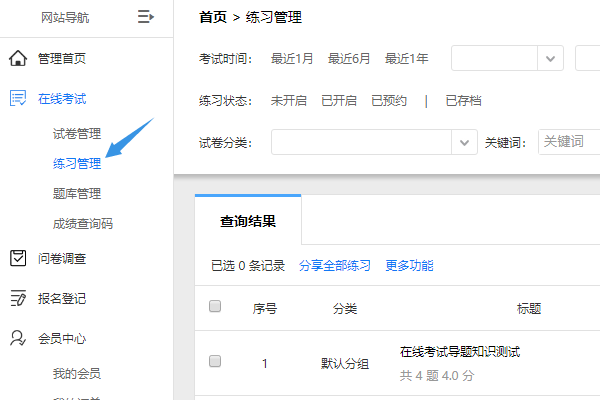The width and height of the screenshot is (600, 400).
Task: Open 我的会员 submenu item
Action: coord(77,373)
